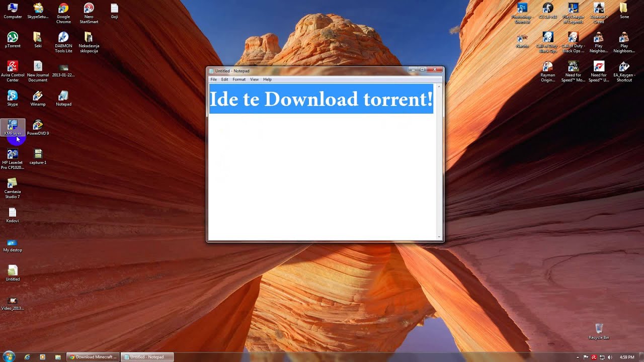Screen dimensions: 644x362
Task: Launch Windows Media Player from taskbar
Action: pos(42,357)
